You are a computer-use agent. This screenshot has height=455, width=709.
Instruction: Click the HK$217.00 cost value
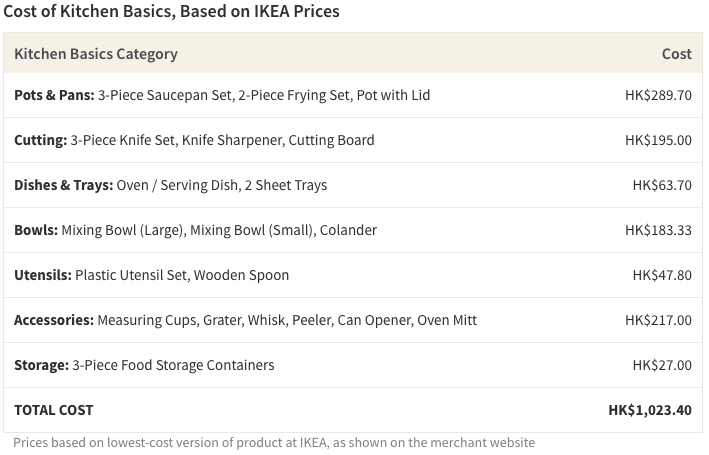tap(658, 320)
